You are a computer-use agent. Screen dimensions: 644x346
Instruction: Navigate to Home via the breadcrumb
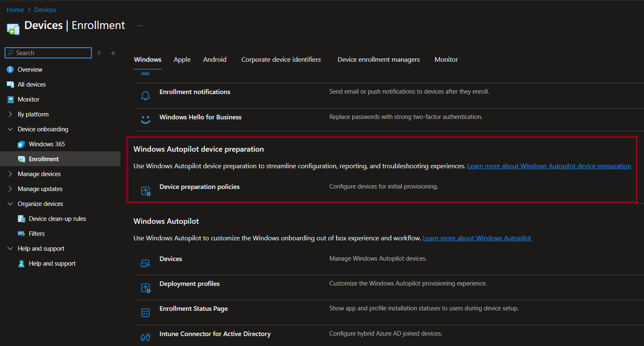(x=15, y=9)
